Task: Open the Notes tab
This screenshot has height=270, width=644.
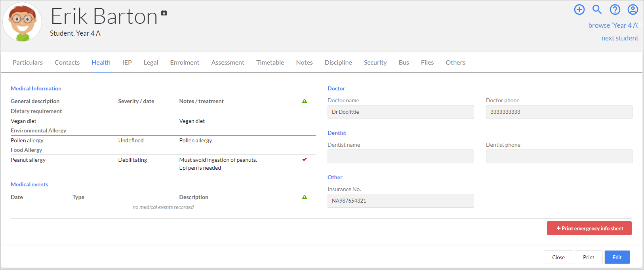Action: [305, 62]
